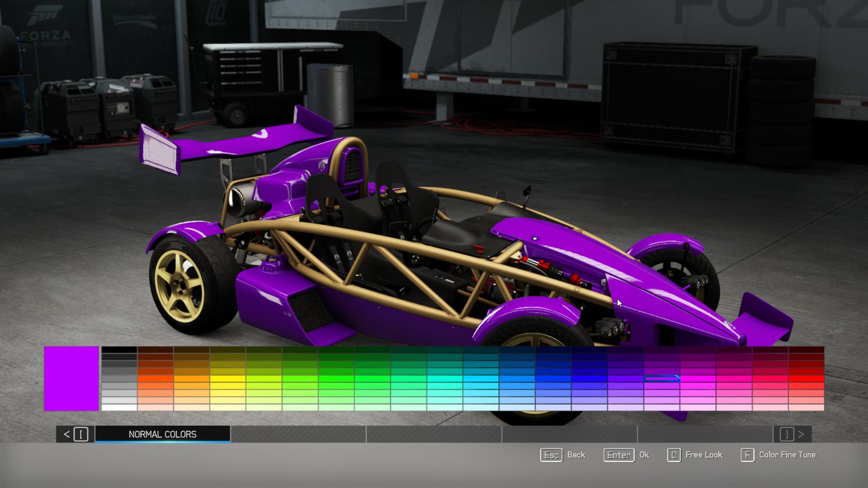Pick the black swatch atop grayscale column
The height and width of the screenshot is (488, 868).
119,350
